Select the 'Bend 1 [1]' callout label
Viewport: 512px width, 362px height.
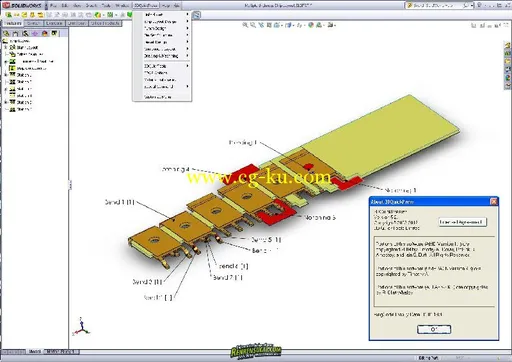point(119,202)
